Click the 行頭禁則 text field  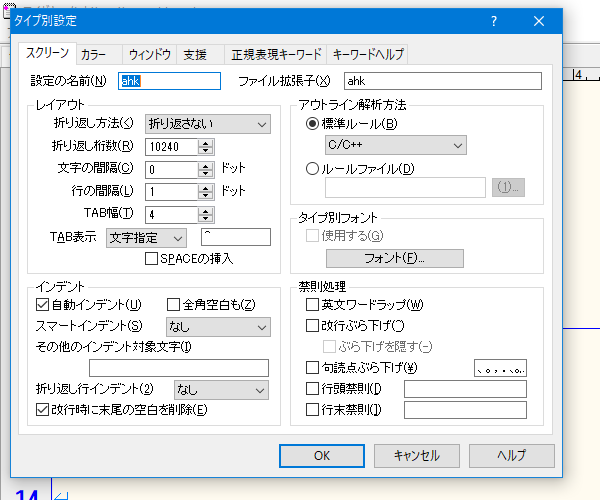coord(465,389)
